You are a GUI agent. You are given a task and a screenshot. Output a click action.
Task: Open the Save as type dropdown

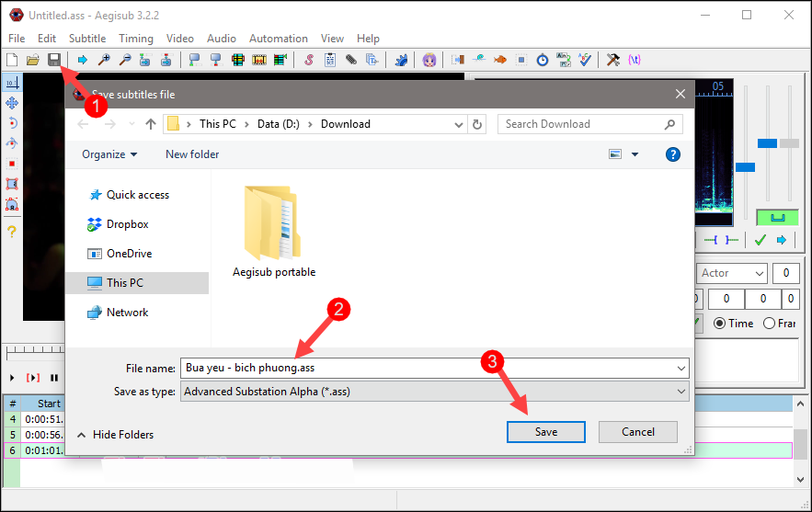(681, 392)
